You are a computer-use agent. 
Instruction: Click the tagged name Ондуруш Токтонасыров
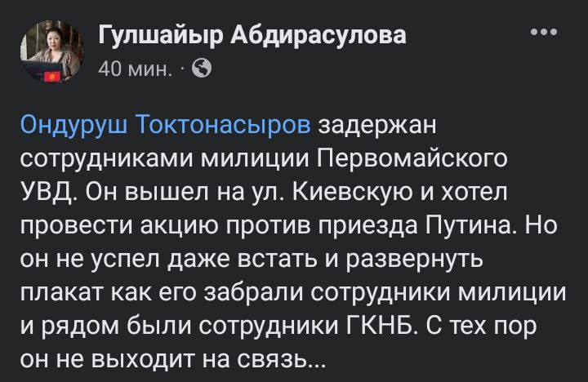click(x=165, y=126)
